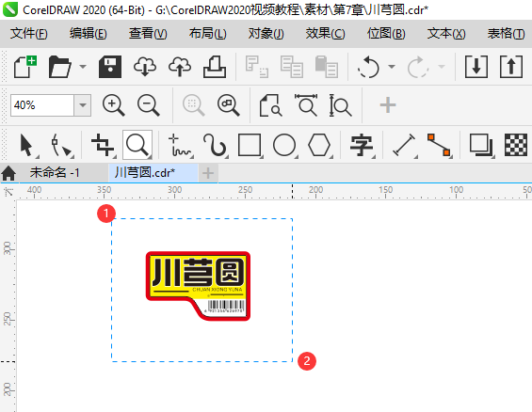
Task: Select the Rectangle tool
Action: (x=250, y=145)
